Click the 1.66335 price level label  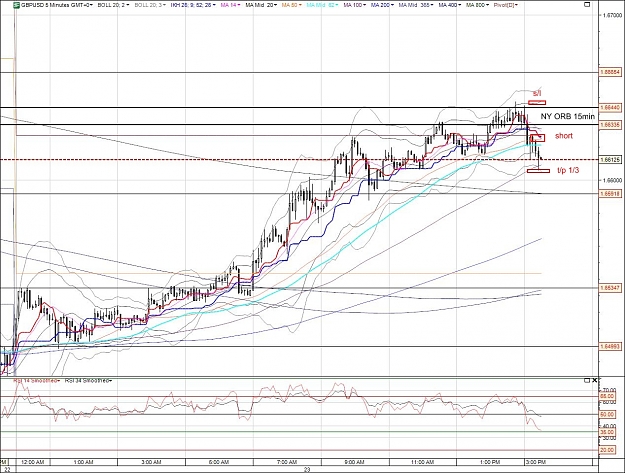610,125
